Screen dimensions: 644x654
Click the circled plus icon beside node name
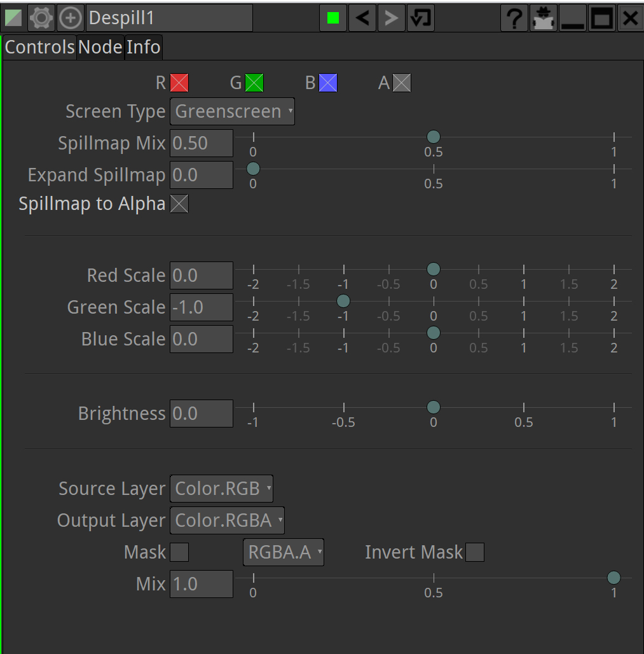point(70,18)
